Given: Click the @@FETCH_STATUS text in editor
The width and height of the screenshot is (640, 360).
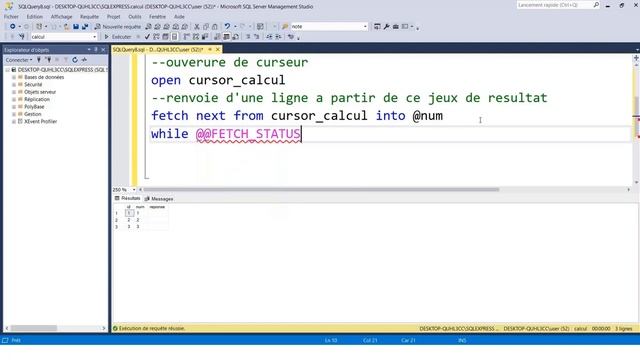Looking at the screenshot, I should tap(248, 134).
